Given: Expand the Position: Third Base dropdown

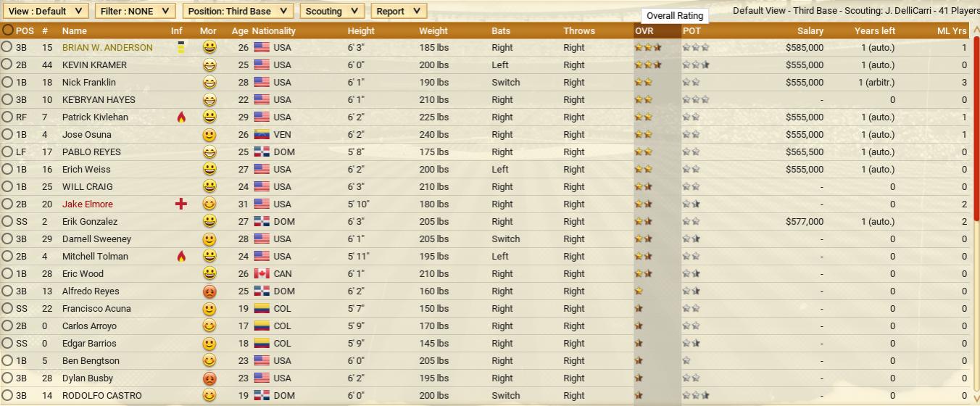Looking at the screenshot, I should 238,12.
